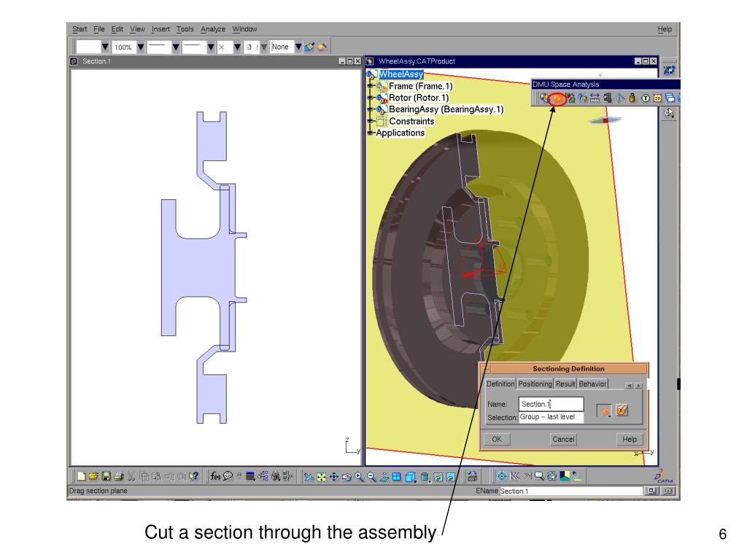This screenshot has width=747, height=560.
Task: Expand the Rotor (Rotor.1) tree node
Action: [371, 98]
